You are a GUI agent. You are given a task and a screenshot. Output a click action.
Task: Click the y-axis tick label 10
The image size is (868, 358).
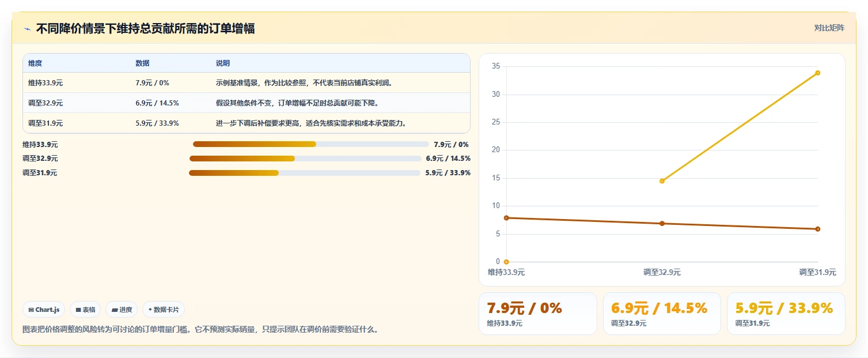(x=495, y=206)
